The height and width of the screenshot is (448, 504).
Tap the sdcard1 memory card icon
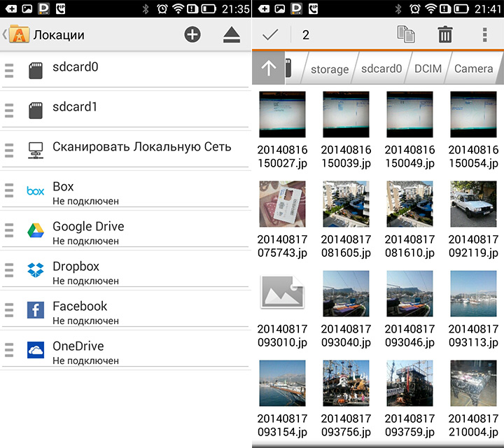pyautogui.click(x=36, y=110)
